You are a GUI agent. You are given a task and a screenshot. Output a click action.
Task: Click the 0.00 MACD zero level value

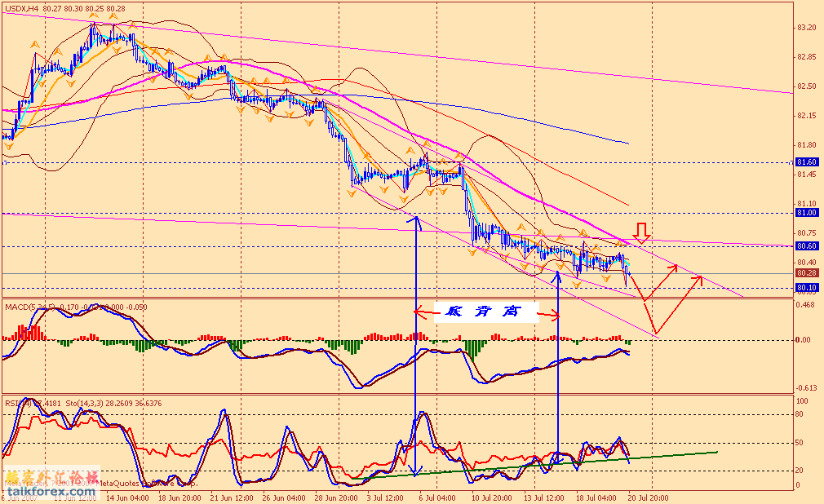pyautogui.click(x=804, y=339)
